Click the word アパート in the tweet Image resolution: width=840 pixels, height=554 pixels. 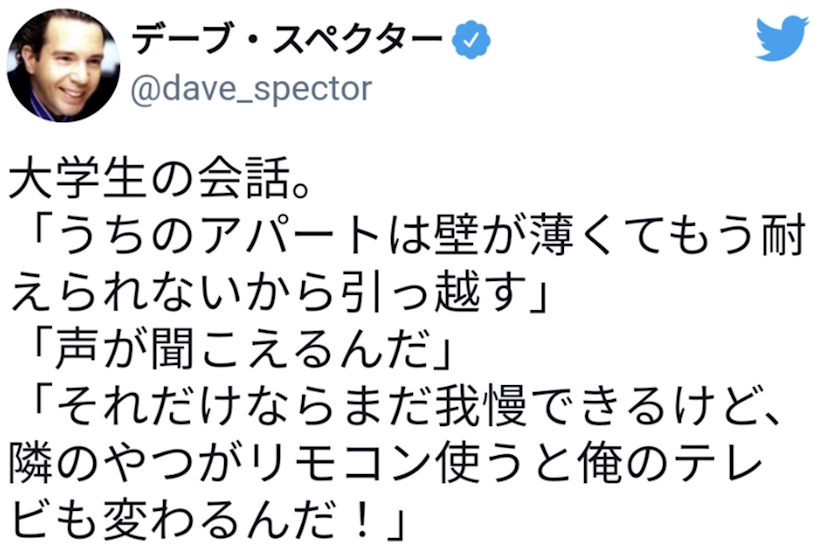pos(299,242)
